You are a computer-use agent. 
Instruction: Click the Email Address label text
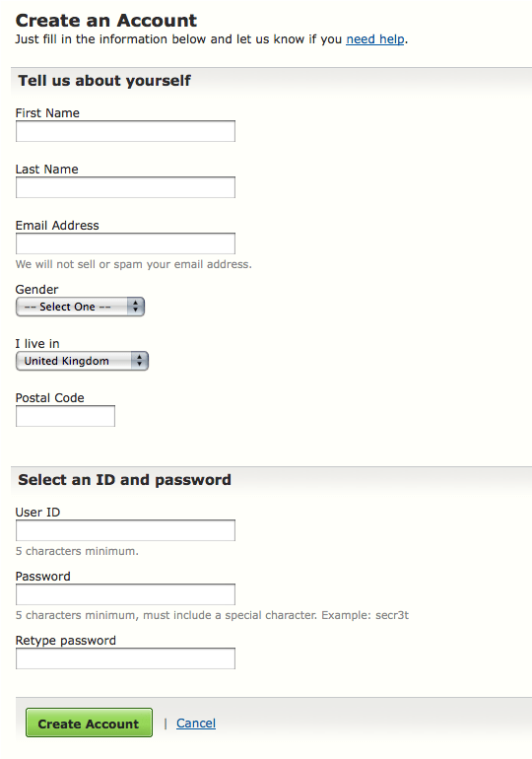pyautogui.click(x=57, y=226)
